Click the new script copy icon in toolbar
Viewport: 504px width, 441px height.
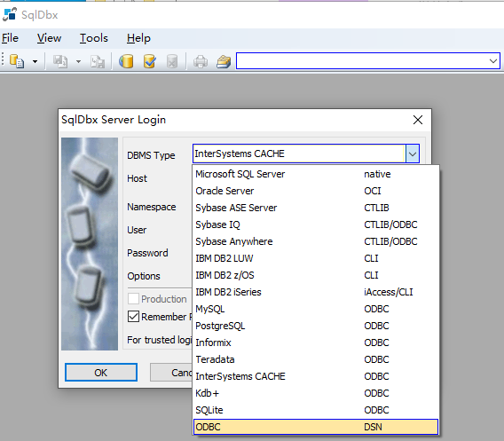click(17, 60)
